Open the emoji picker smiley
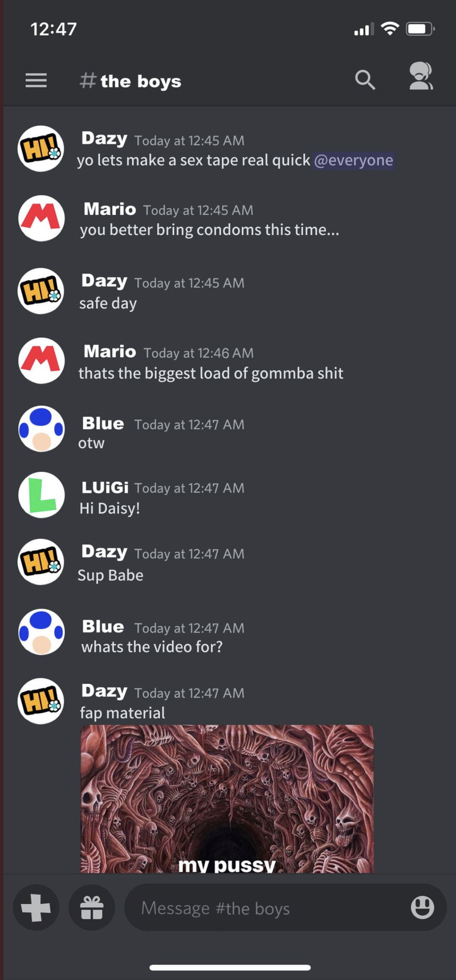The width and height of the screenshot is (456, 980). [422, 907]
